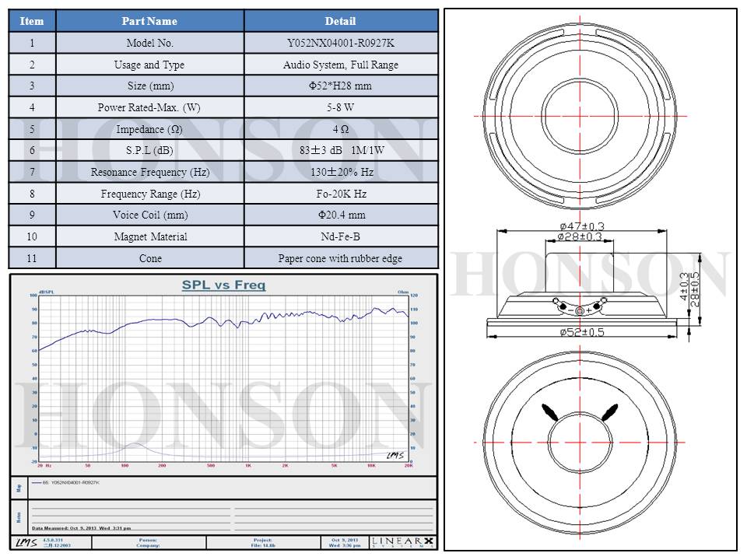This screenshot has height=560, width=747.
Task: Click the ø47±0.3 dimension label
Action: click(x=577, y=226)
